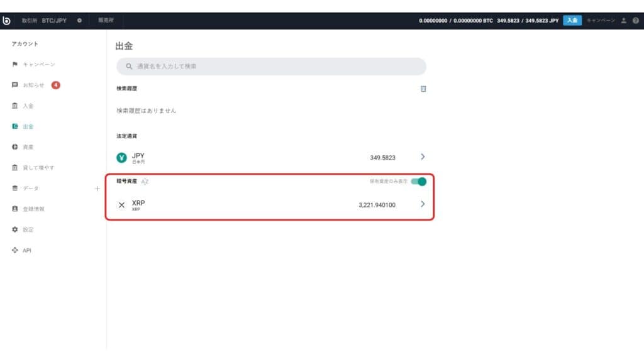Click the アカウント sidebar heading
644x362 pixels.
pyautogui.click(x=25, y=44)
